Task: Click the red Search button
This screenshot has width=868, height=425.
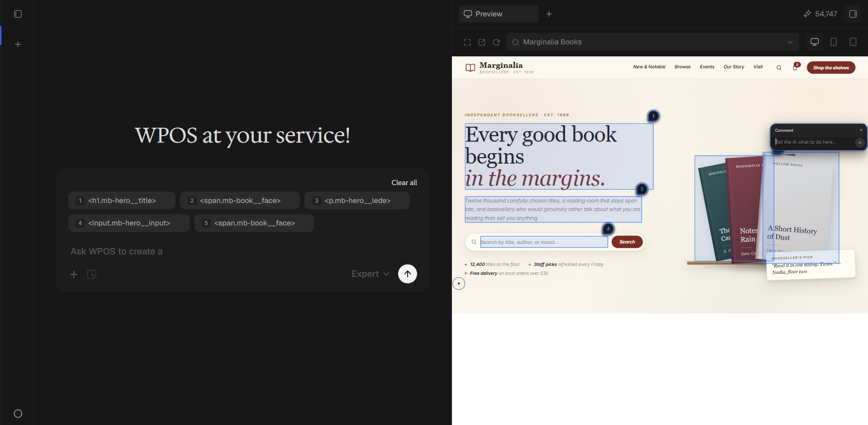Action: 627,242
